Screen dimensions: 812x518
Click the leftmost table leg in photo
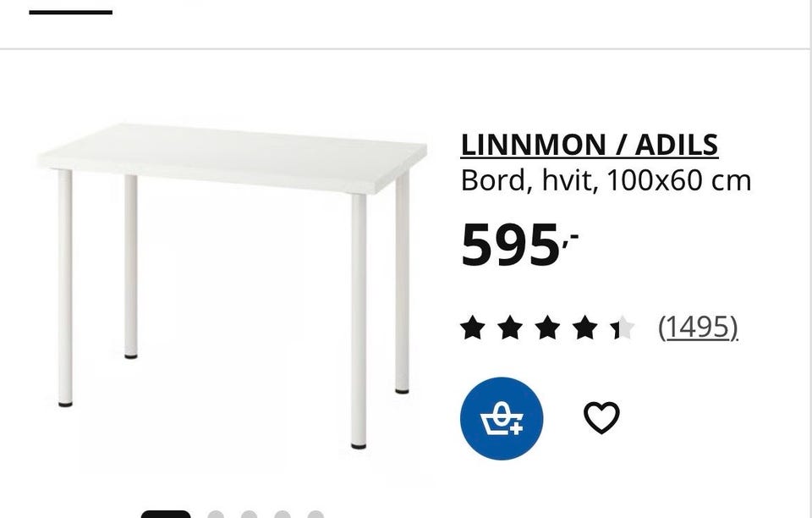[65, 288]
